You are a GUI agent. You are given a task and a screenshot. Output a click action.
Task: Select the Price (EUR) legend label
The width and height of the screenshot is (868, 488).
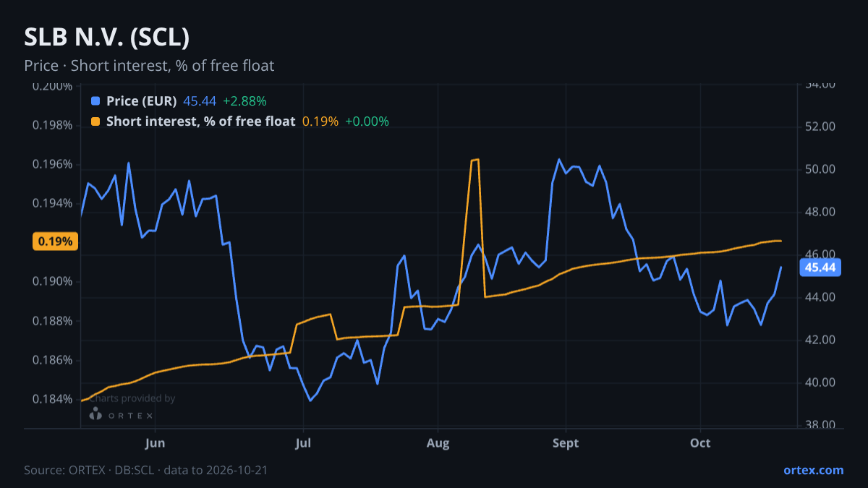141,101
